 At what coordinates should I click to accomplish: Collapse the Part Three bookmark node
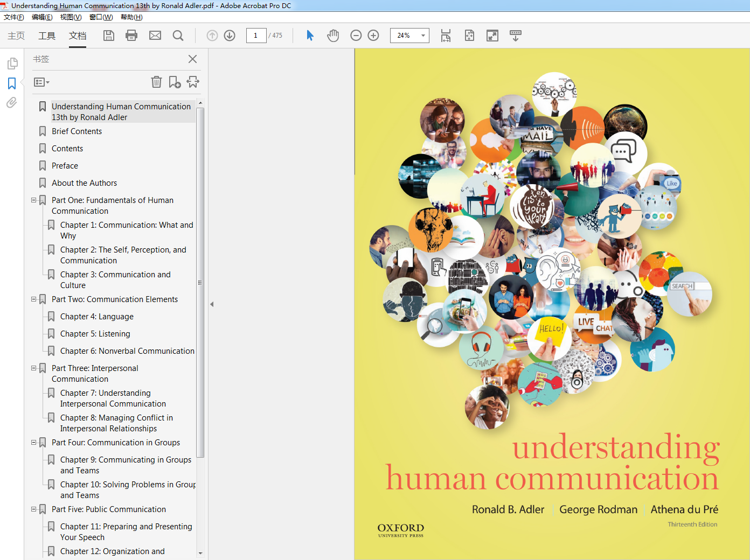point(34,368)
